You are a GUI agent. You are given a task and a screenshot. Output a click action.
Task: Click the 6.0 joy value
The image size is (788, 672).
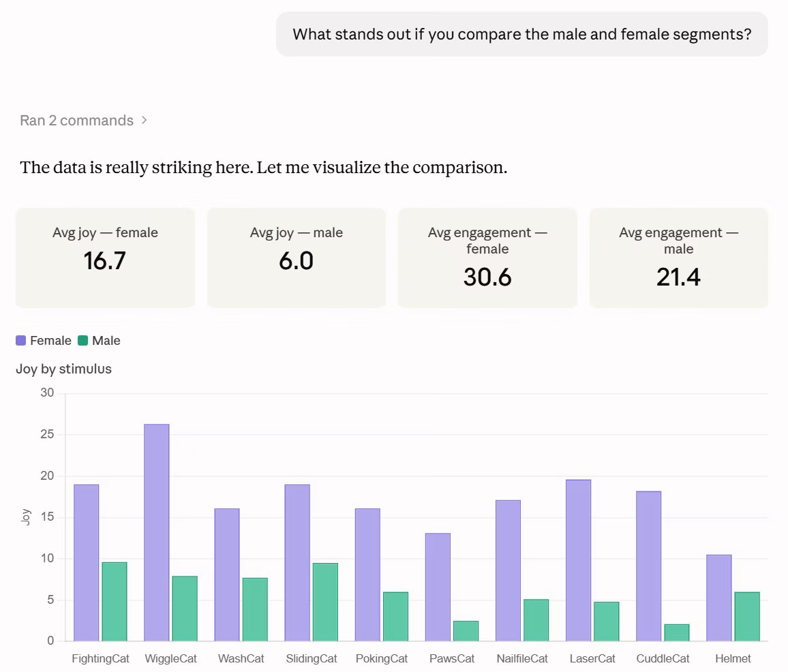click(x=296, y=261)
